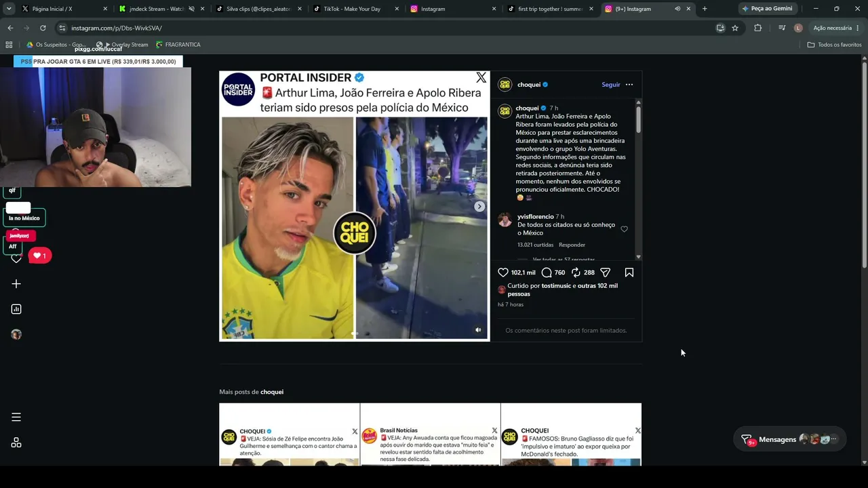Open the Chrome extensions puzzle icon
The width and height of the screenshot is (868, 488).
click(x=757, y=28)
